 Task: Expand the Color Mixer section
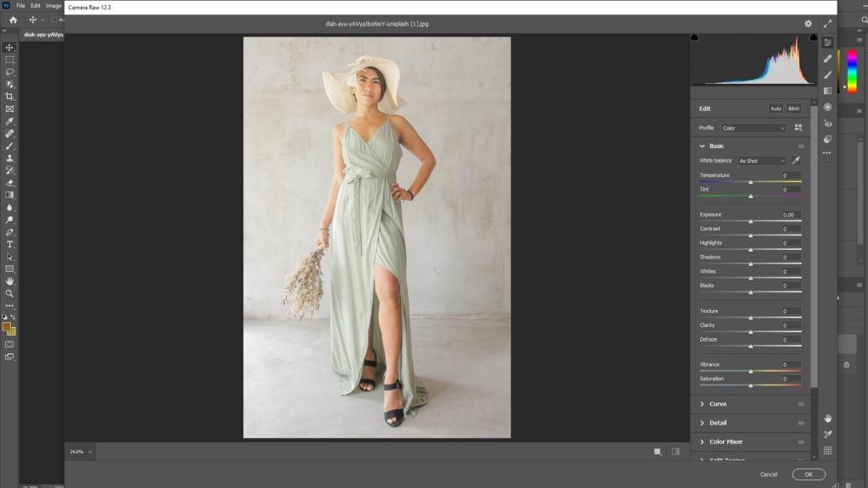tap(702, 442)
